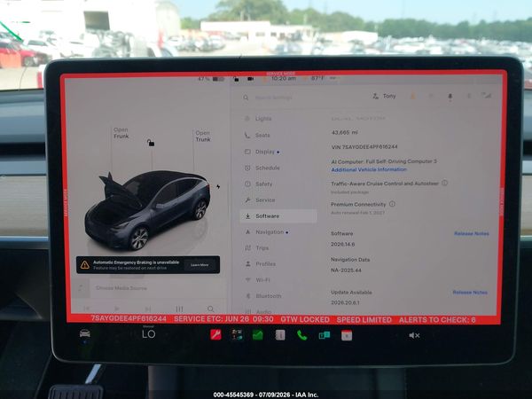Screen dimensions: 532x399
Task: Tap the cellular signal strength icon
Action: 488,96
